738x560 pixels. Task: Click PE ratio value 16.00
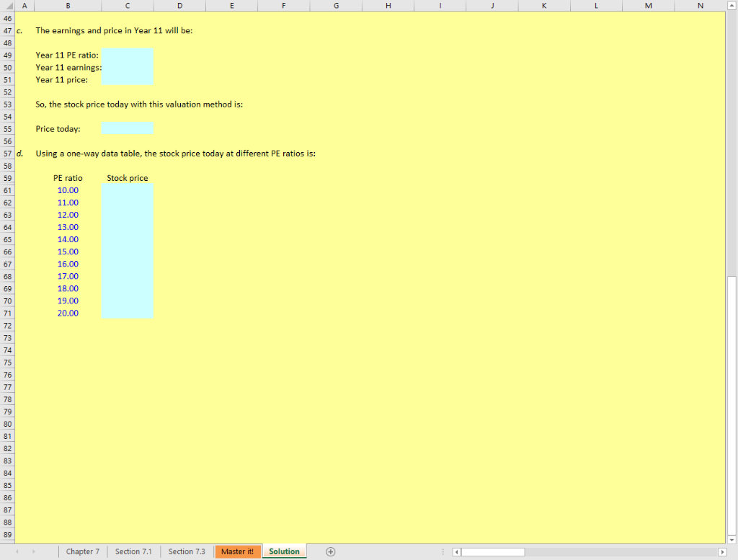coord(68,264)
